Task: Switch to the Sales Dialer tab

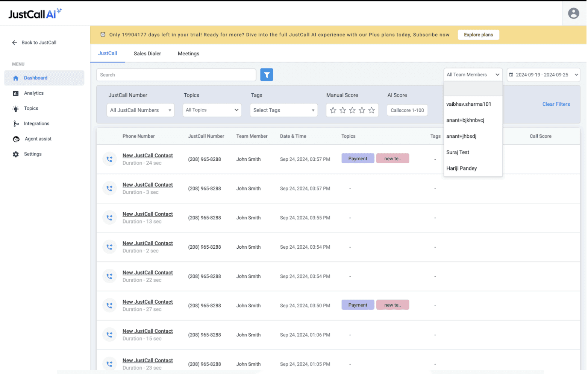Action: [x=148, y=54]
